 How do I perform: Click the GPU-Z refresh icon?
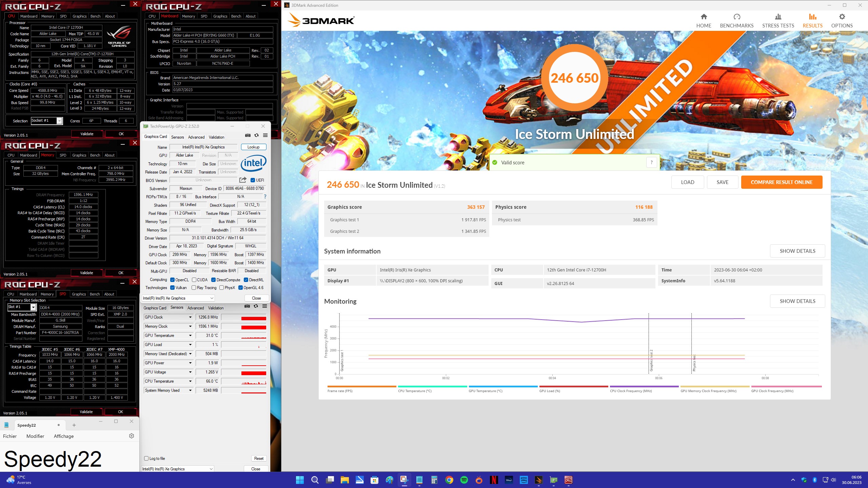pos(257,135)
